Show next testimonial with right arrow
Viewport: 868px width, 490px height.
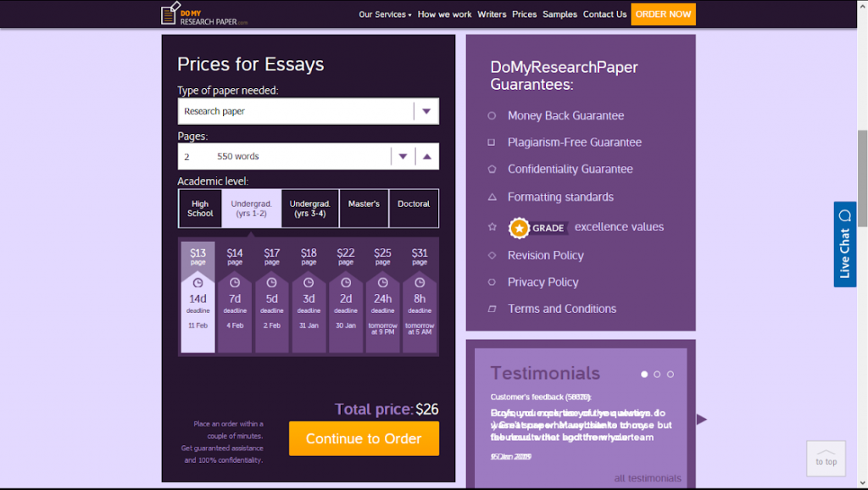701,419
